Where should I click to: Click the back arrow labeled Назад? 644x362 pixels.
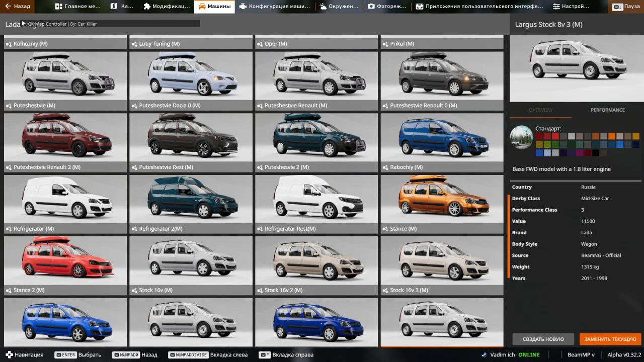point(17,7)
